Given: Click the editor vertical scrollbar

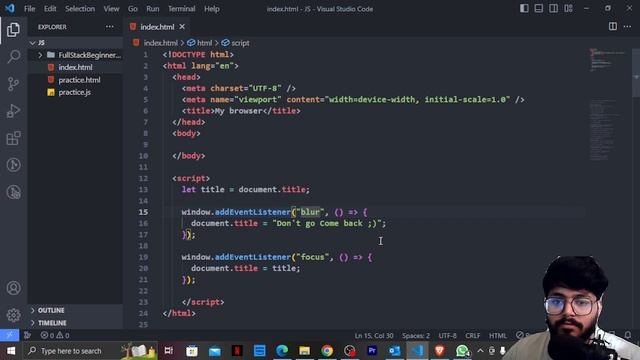Looking at the screenshot, I should pos(636,73).
